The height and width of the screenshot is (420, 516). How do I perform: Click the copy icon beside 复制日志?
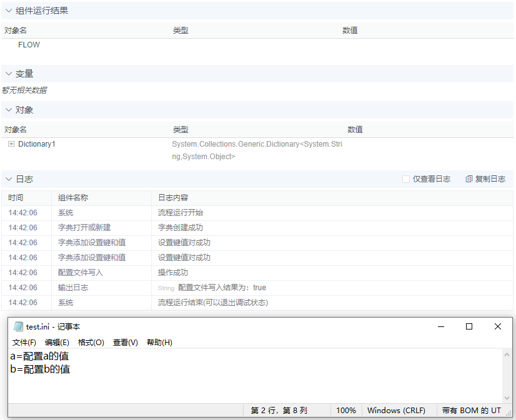[469, 179]
